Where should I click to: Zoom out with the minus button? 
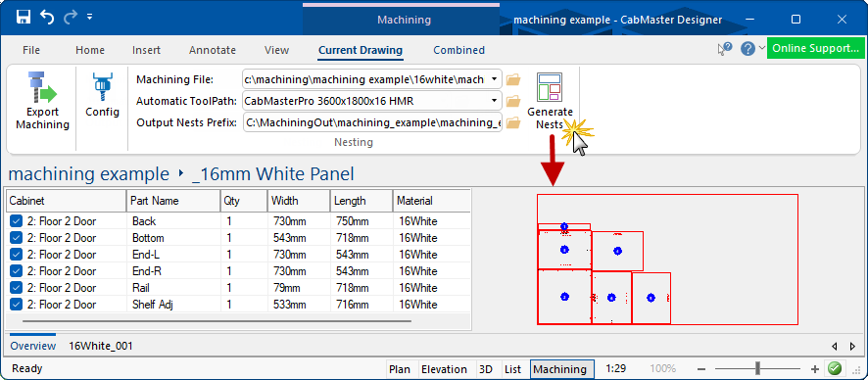point(701,369)
